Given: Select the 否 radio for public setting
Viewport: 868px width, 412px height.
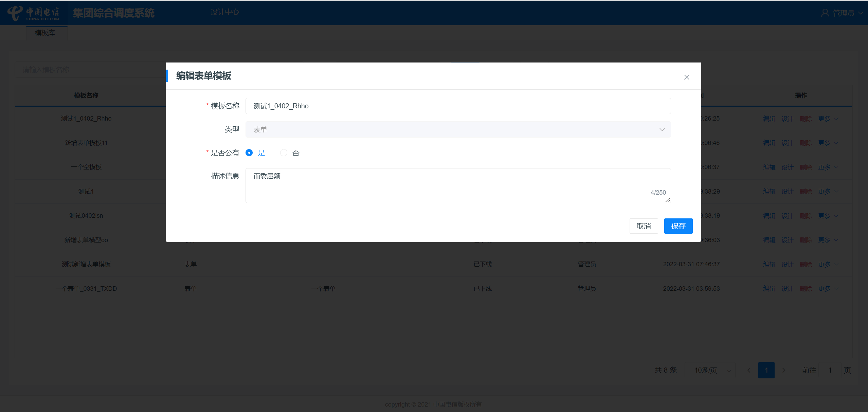Looking at the screenshot, I should 284,153.
